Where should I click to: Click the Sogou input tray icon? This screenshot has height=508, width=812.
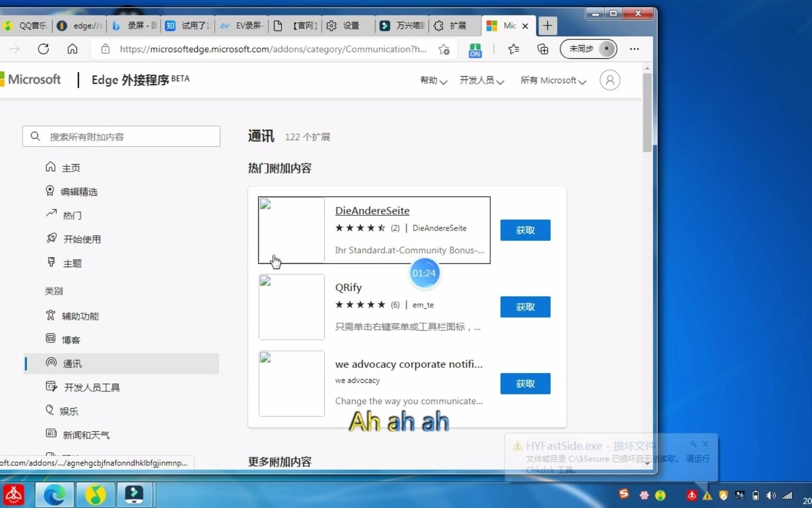tap(624, 494)
